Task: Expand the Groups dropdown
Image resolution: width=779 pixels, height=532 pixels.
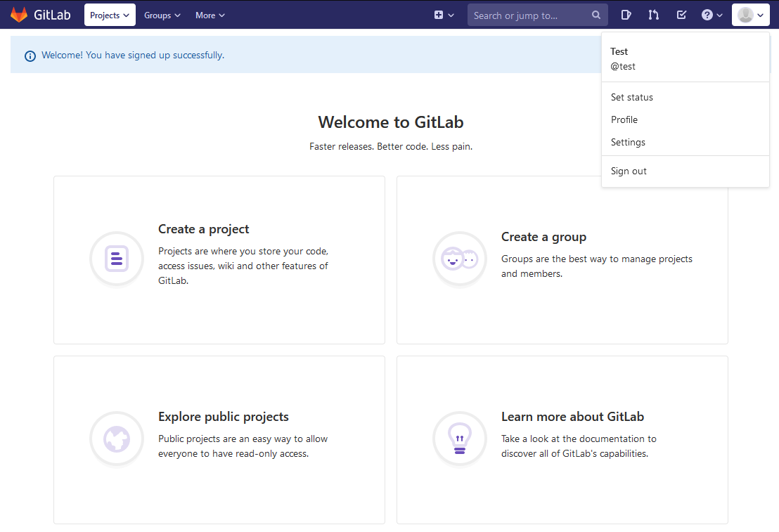Action: [x=162, y=15]
